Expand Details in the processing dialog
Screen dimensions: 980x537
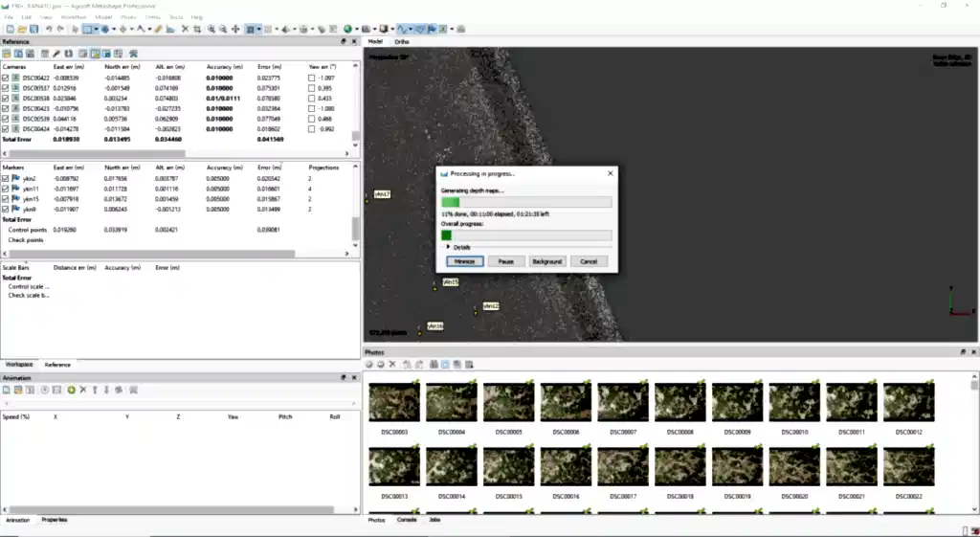(x=448, y=247)
